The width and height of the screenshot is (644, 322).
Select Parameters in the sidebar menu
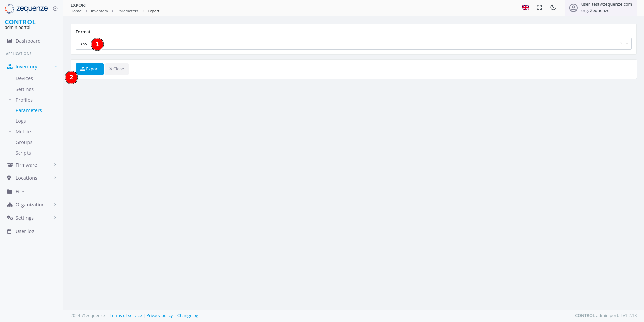29,110
